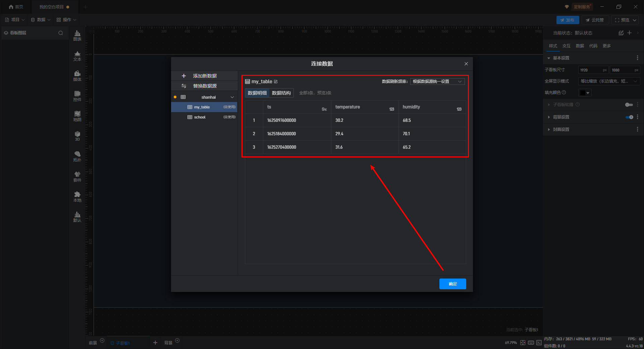Viewport: 644px width, 349px height.
Task: Collapse the shanhai data source tree
Action: (x=232, y=97)
